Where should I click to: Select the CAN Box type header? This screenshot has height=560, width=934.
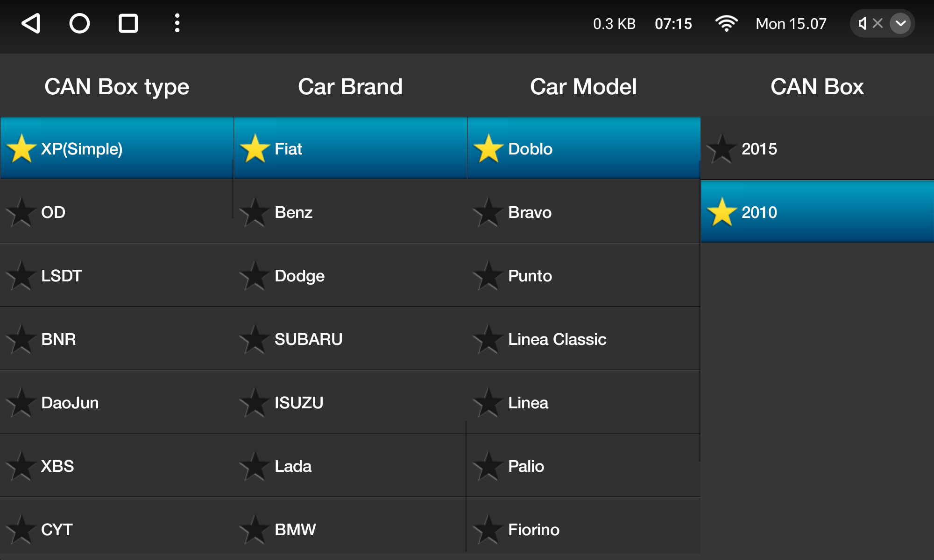pos(117,86)
